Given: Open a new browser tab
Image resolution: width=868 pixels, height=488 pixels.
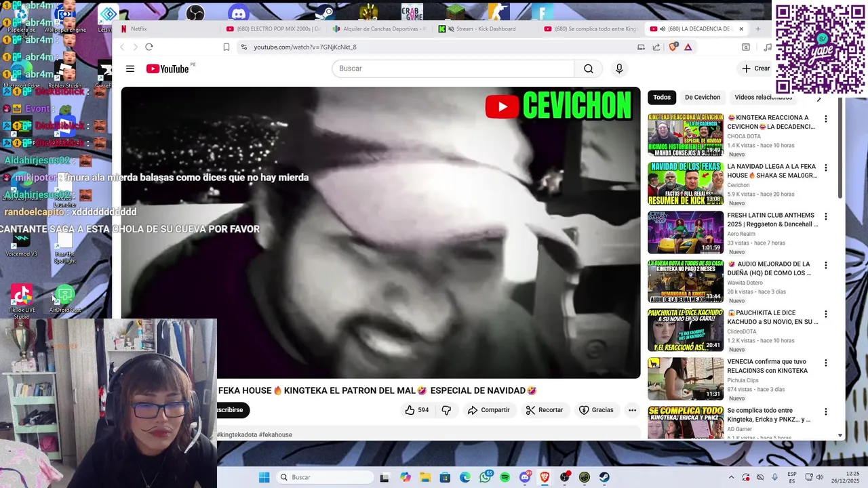Looking at the screenshot, I should coord(758,29).
